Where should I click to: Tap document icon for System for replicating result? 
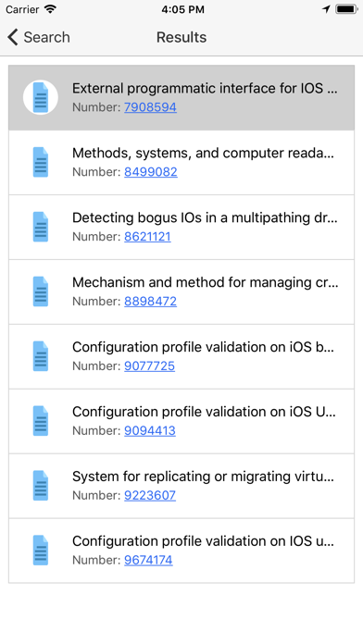point(41,486)
